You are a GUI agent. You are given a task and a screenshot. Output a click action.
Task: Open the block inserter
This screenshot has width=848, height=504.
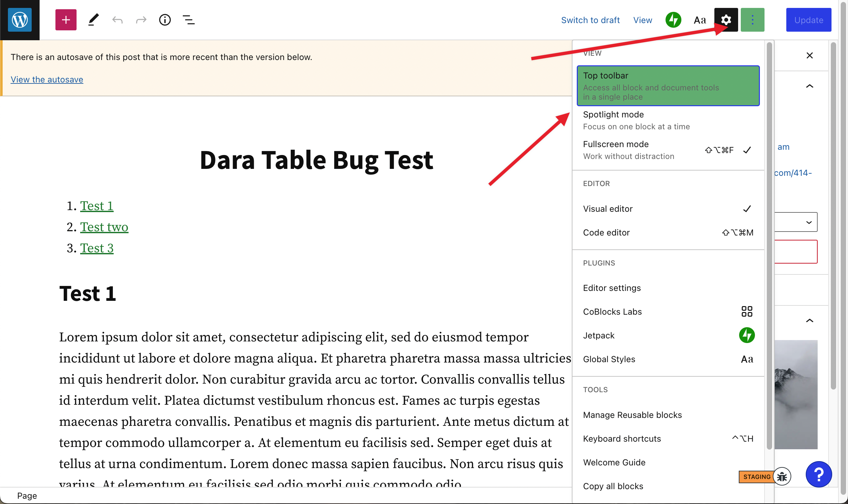[66, 20]
